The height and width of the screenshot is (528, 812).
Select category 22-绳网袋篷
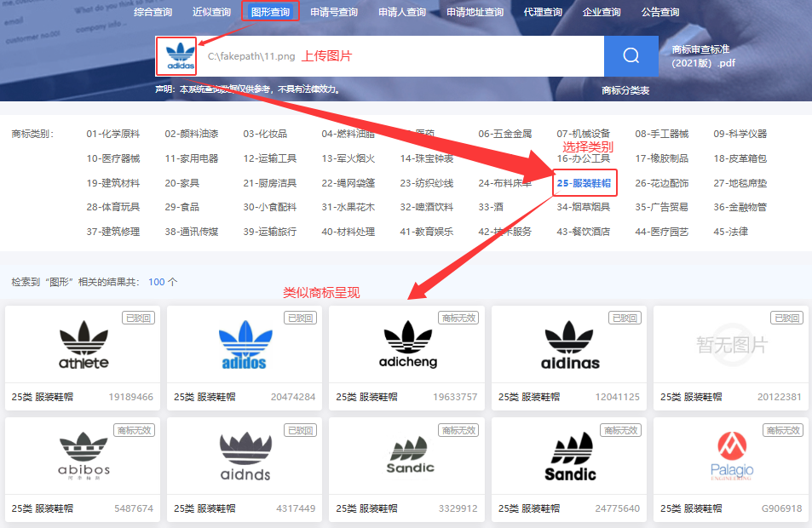(348, 183)
